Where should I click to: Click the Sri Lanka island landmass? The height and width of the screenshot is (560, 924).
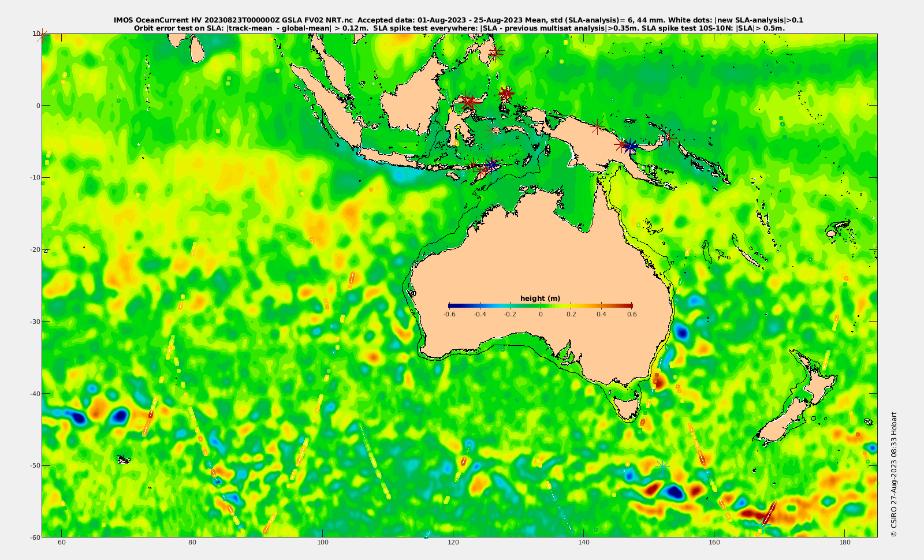(x=197, y=50)
